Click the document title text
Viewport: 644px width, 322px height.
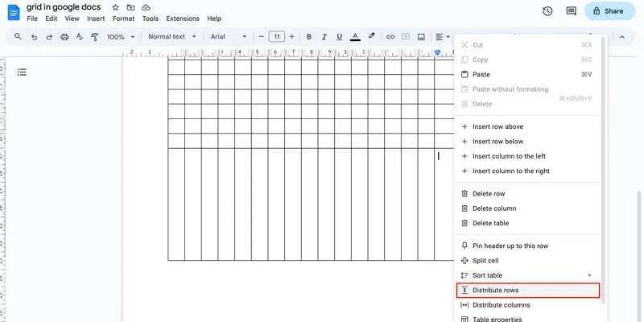pos(64,7)
